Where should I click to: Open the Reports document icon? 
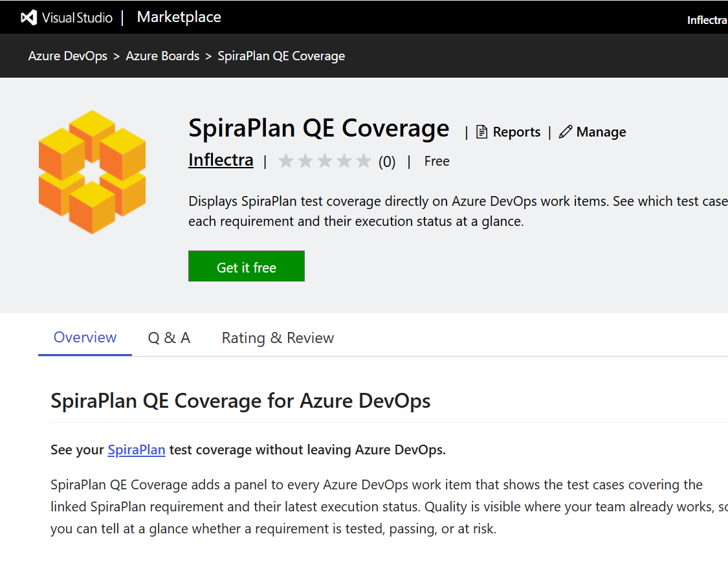pyautogui.click(x=481, y=132)
